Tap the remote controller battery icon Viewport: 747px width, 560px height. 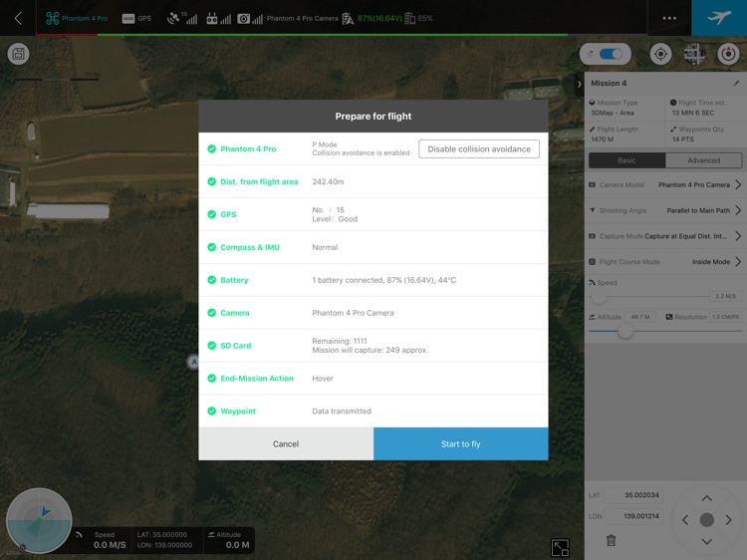pos(409,19)
